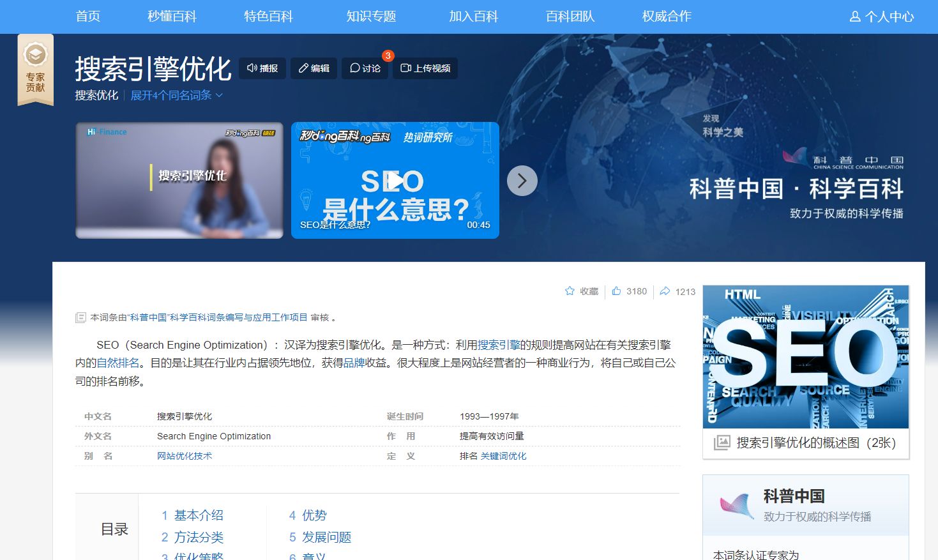Follow the 自然排名 link
This screenshot has width=938, height=560.
click(117, 363)
